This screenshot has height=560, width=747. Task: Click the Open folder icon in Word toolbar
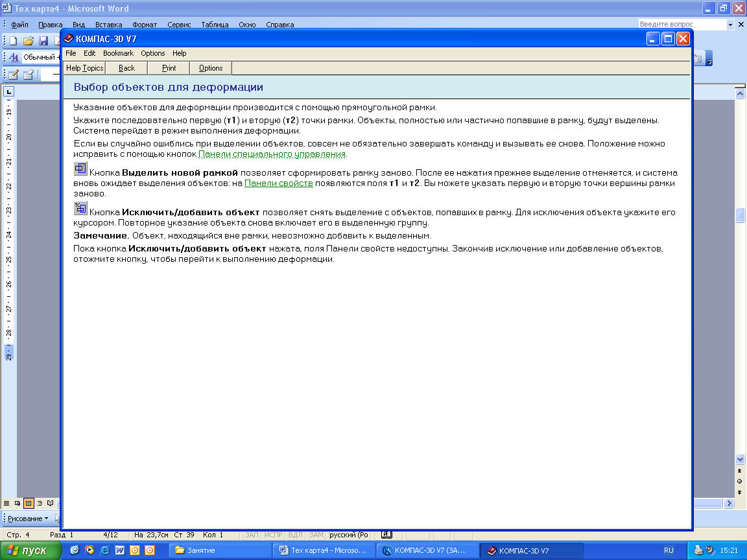click(29, 41)
